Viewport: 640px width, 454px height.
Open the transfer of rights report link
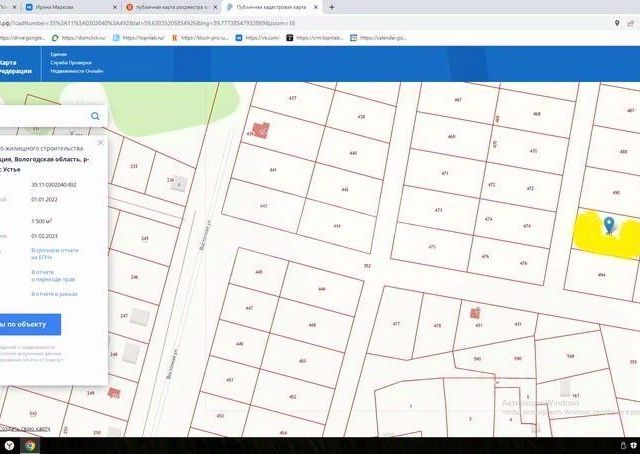tap(53, 276)
